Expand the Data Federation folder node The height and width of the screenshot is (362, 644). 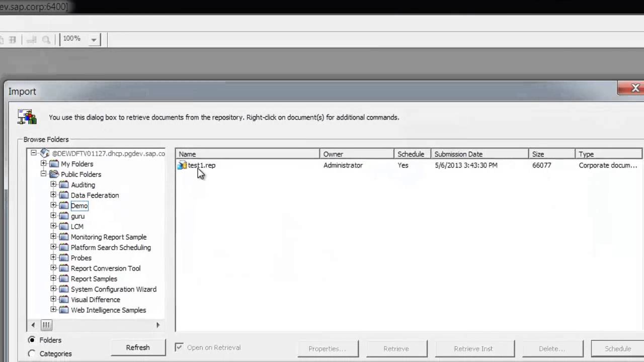tap(53, 195)
